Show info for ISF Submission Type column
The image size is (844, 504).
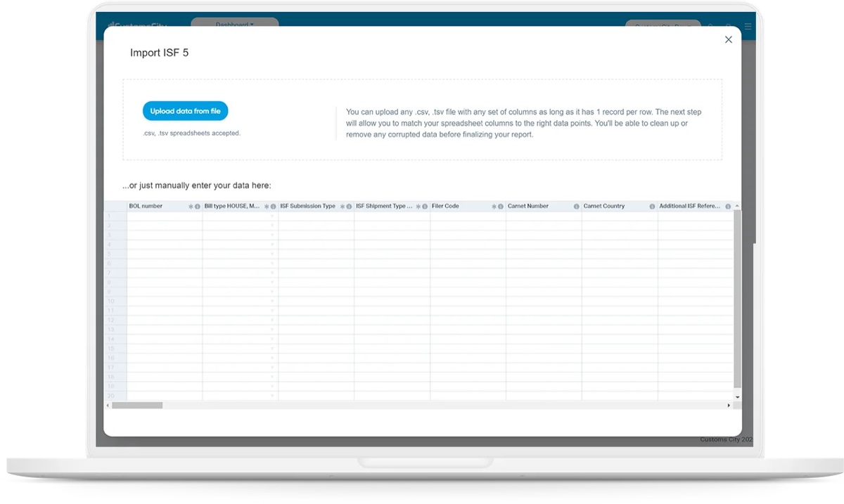(349, 207)
